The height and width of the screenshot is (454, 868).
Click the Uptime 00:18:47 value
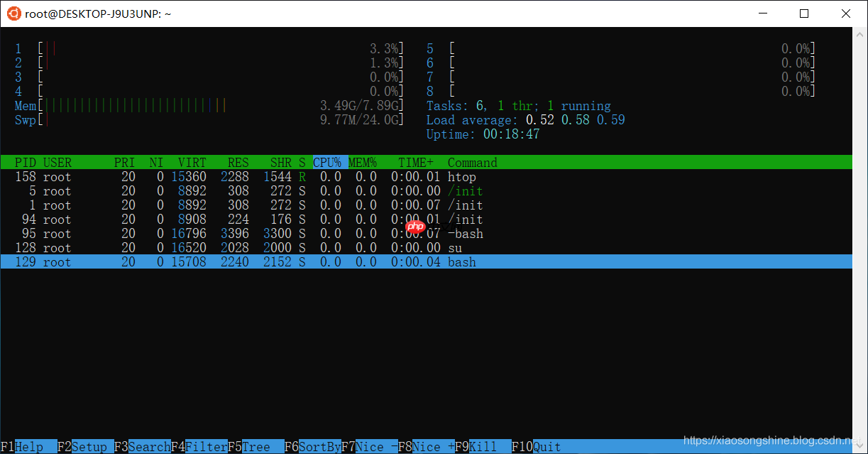(x=512, y=134)
